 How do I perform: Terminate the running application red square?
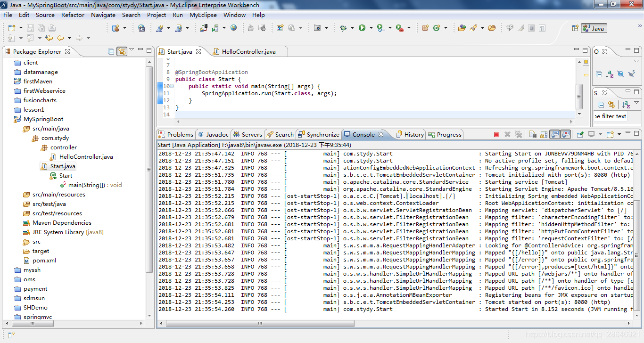(496, 134)
